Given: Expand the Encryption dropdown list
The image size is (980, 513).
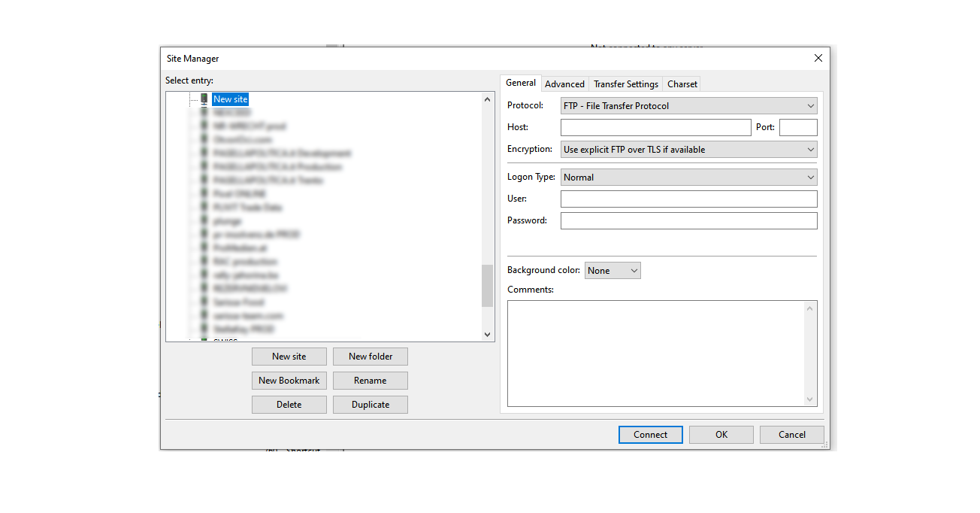Looking at the screenshot, I should [x=688, y=150].
